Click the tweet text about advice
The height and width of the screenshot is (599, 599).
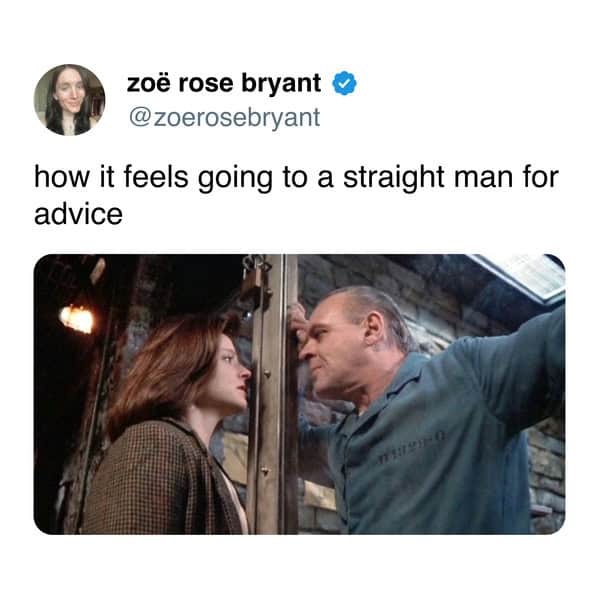click(x=296, y=195)
